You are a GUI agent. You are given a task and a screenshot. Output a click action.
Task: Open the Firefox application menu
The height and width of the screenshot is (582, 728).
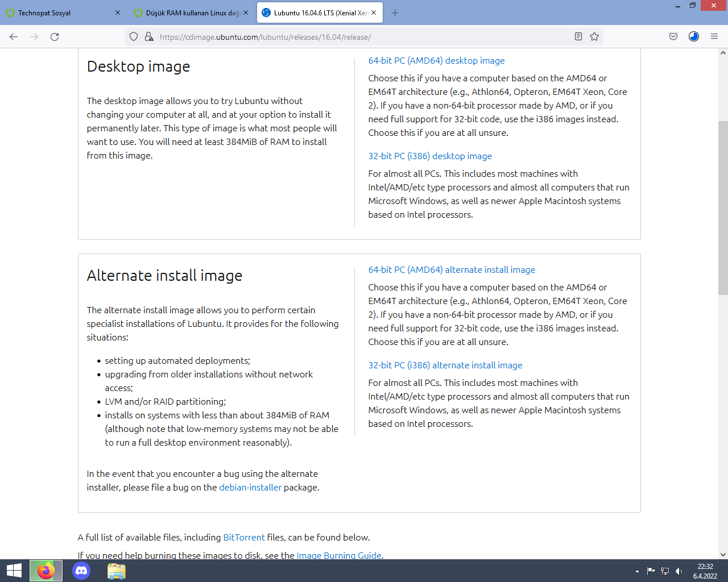click(714, 37)
